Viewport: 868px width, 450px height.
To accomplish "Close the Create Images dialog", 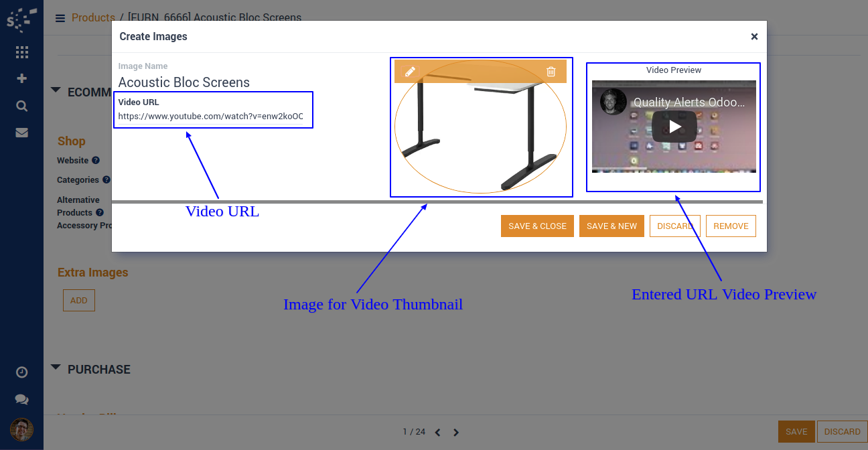I will click(x=754, y=37).
